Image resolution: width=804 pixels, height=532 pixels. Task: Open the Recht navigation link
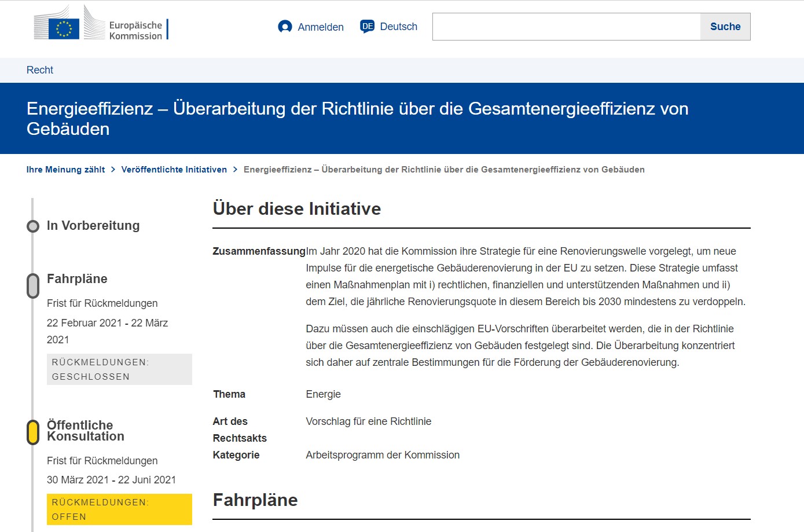coord(40,70)
